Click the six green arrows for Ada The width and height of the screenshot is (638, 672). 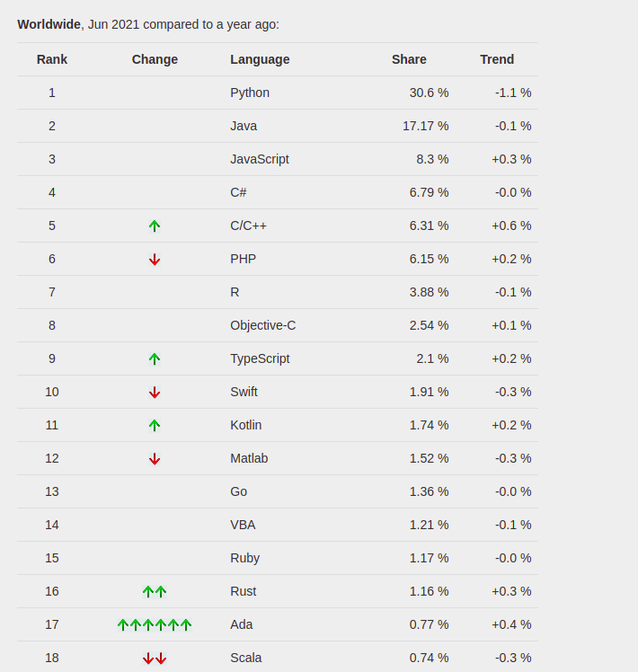(x=155, y=625)
